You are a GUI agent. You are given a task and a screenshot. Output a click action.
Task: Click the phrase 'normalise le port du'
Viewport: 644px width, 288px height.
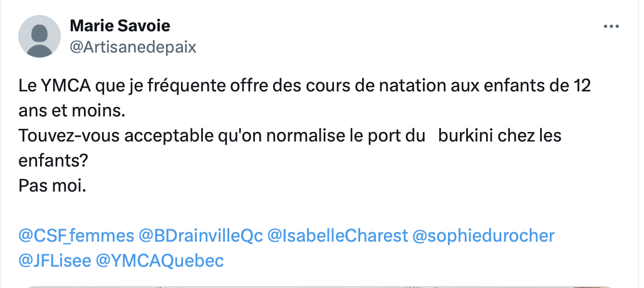[345, 136]
